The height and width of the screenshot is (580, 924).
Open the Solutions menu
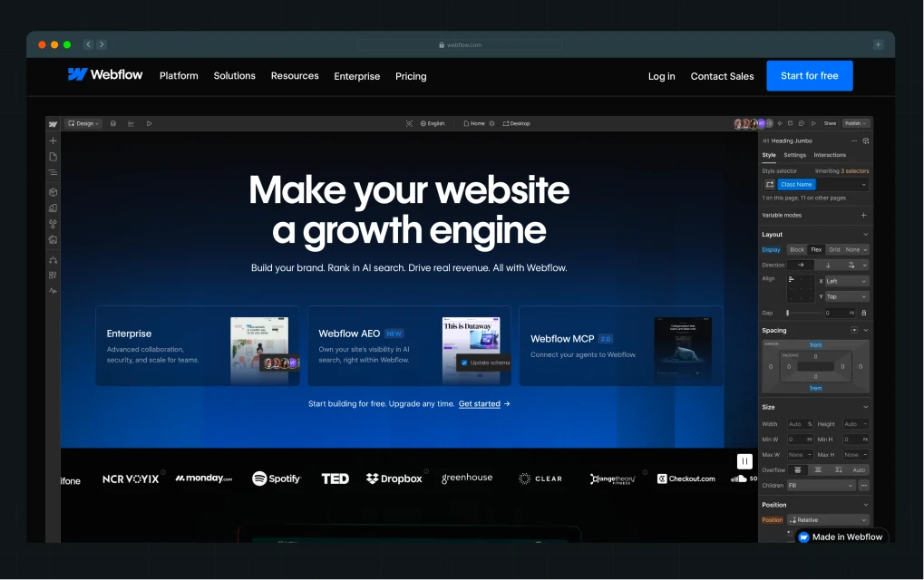click(235, 76)
